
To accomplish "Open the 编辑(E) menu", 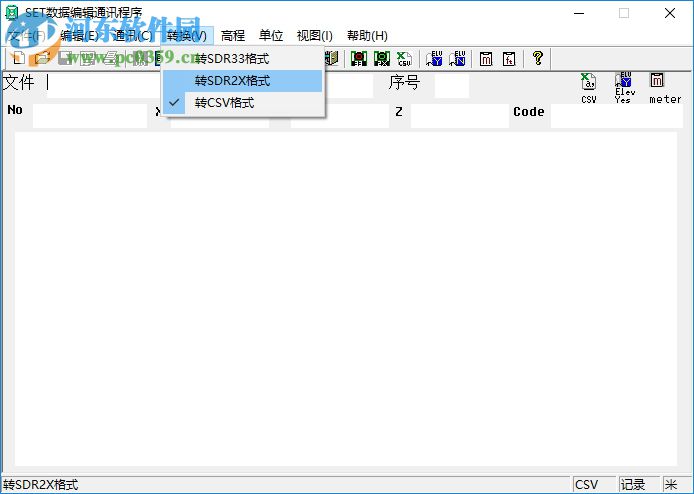I will pyautogui.click(x=80, y=35).
